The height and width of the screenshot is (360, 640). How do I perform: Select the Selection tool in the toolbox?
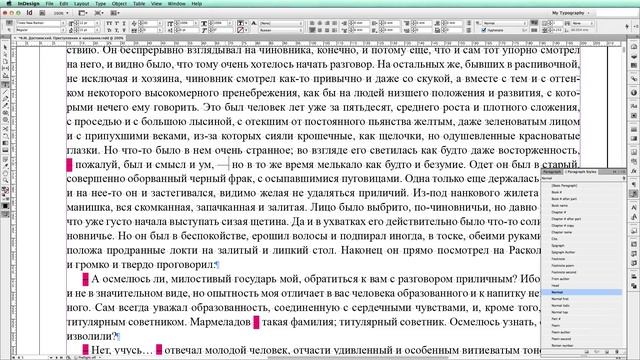click(5, 48)
